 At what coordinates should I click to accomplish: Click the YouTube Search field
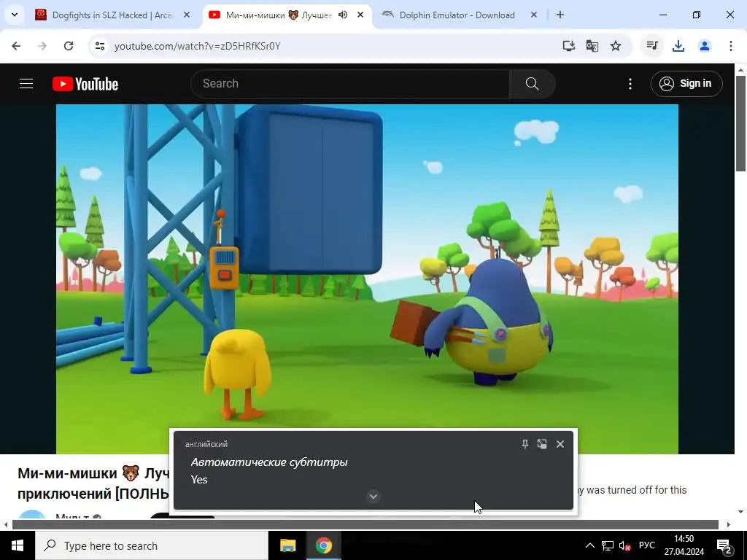[x=350, y=84]
